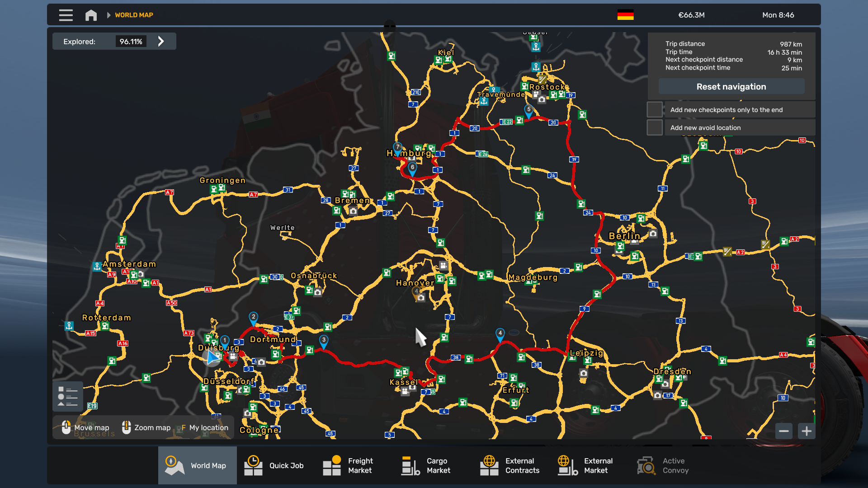The image size is (868, 488).
Task: Click the home icon in breadcrumb
Action: point(91,15)
